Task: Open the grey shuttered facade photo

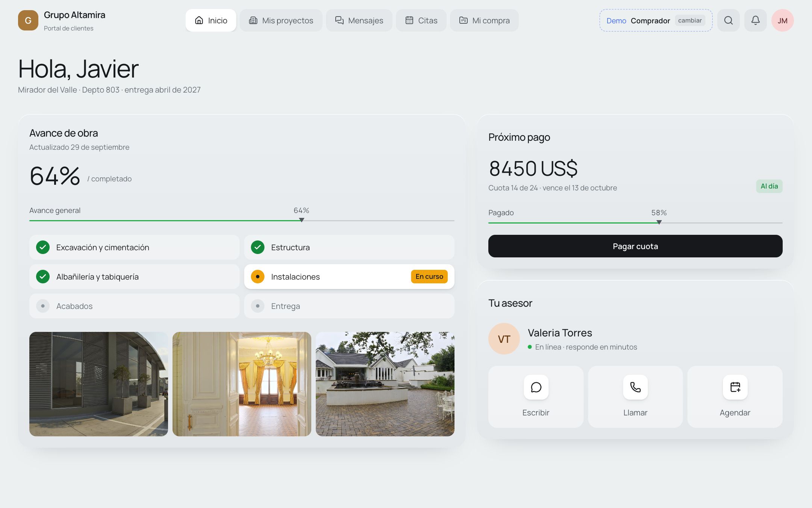Action: coord(98,384)
